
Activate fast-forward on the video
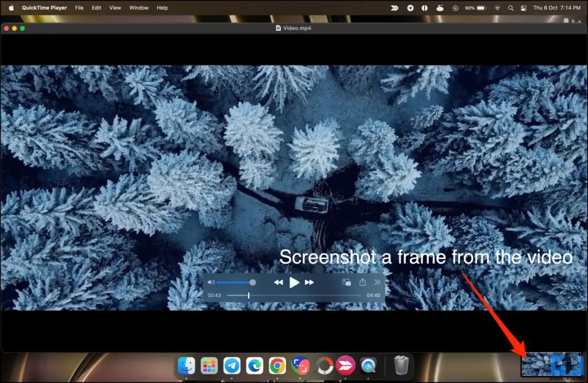(308, 282)
